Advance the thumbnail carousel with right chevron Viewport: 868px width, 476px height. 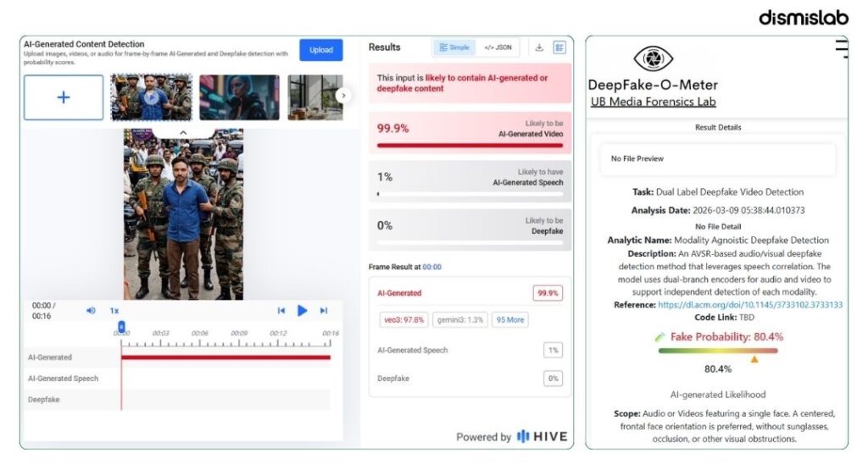343,96
